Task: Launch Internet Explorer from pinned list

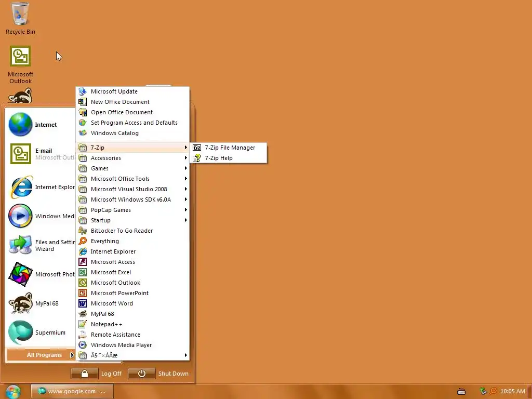Action: click(42, 187)
